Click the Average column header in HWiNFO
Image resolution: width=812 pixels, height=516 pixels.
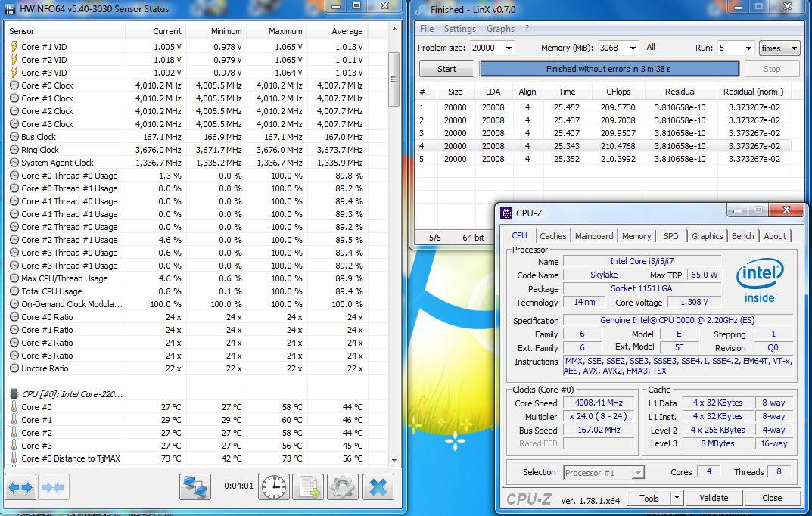[x=337, y=31]
